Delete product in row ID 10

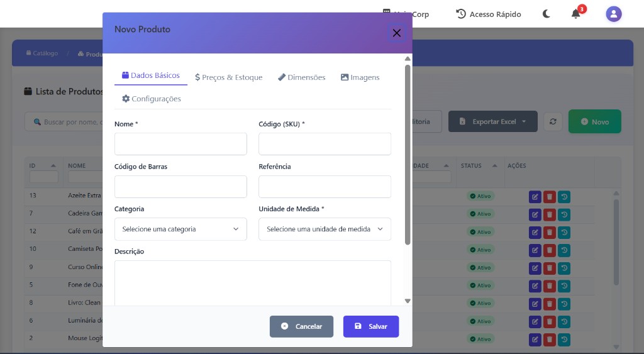(x=550, y=250)
